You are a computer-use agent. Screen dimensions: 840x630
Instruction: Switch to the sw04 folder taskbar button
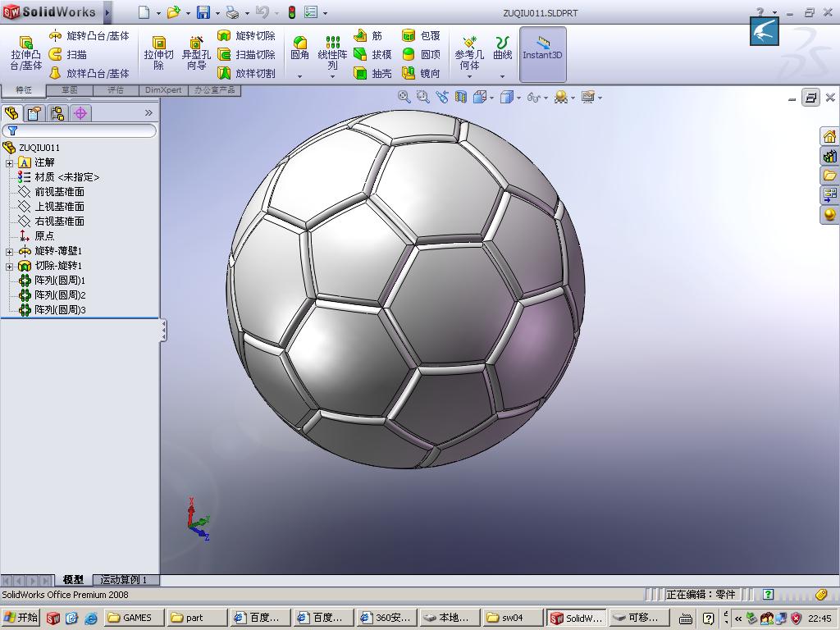point(513,618)
